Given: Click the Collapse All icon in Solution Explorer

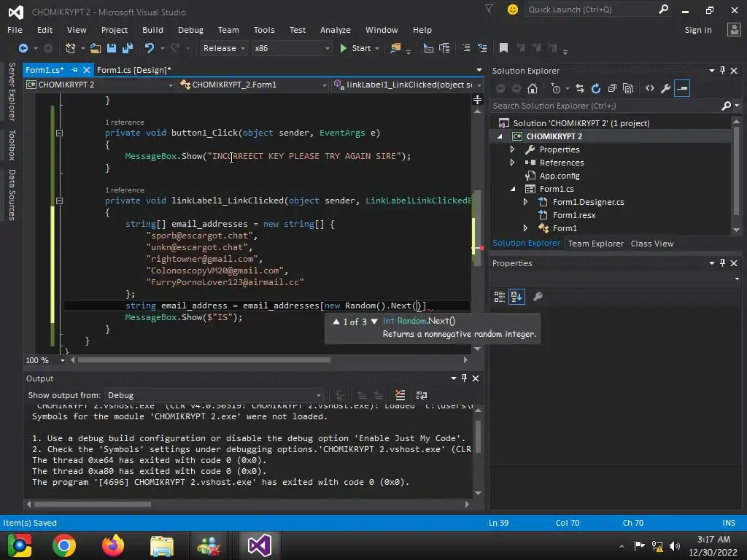Looking at the screenshot, I should pos(612,88).
